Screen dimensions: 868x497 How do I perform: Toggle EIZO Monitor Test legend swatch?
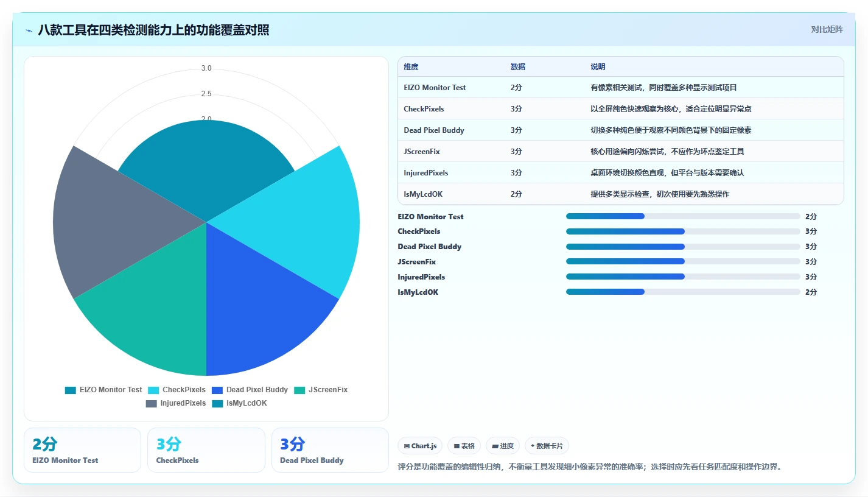pyautogui.click(x=71, y=390)
